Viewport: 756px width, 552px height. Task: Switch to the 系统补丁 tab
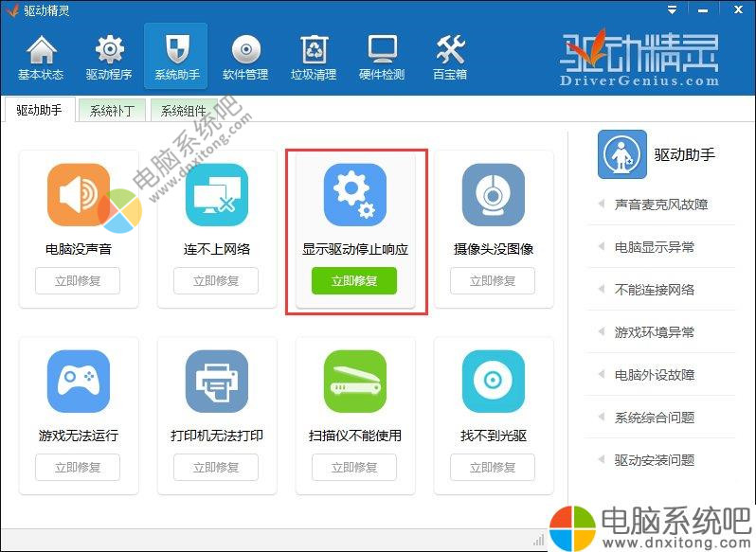[113, 111]
